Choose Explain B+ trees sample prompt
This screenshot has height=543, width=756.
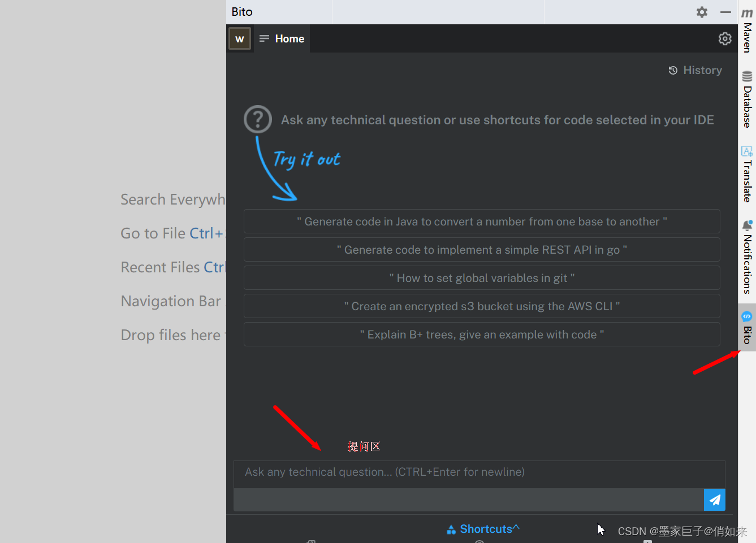pyautogui.click(x=482, y=335)
